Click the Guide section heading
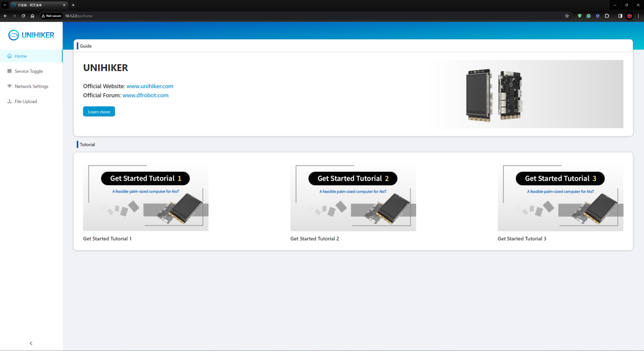 86,46
